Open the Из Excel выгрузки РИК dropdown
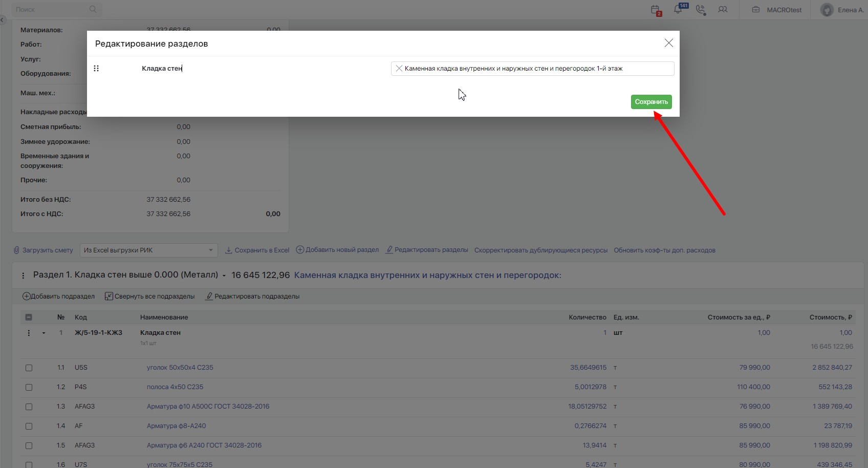This screenshot has width=868, height=468. coord(149,250)
